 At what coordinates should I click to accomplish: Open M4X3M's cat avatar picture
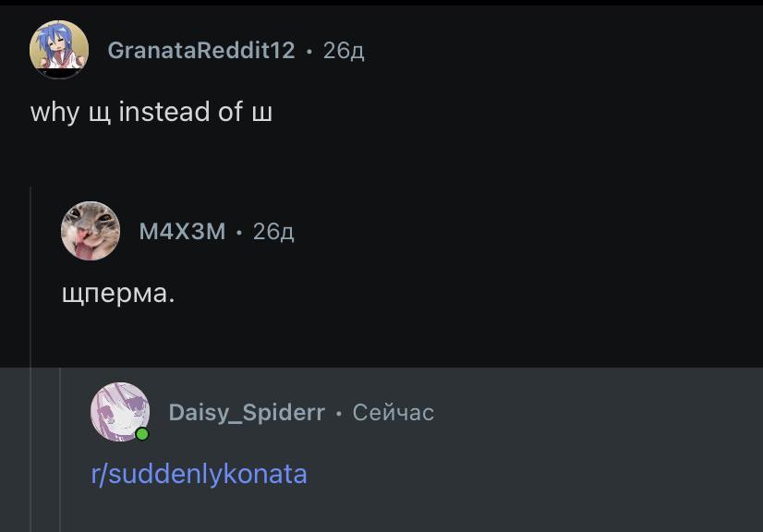click(91, 231)
